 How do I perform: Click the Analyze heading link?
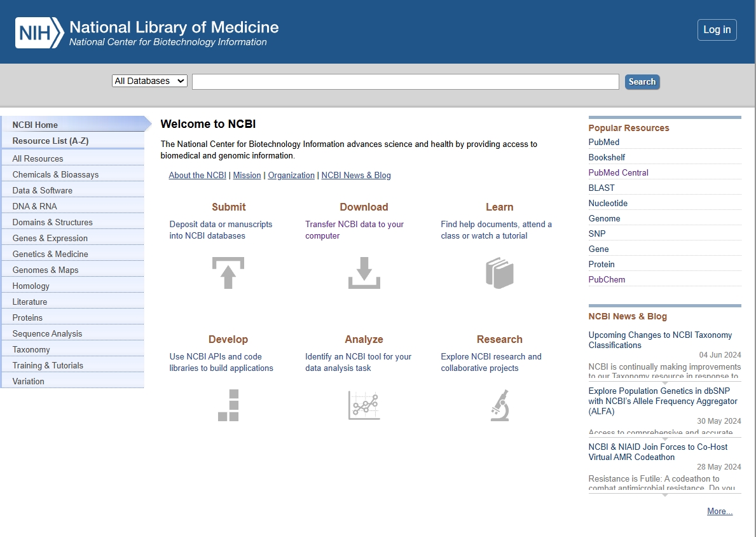point(364,339)
